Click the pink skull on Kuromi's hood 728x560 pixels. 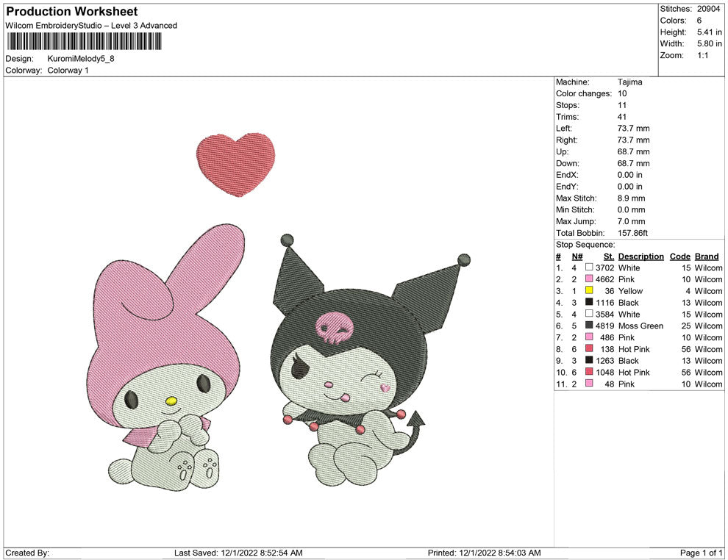click(333, 328)
